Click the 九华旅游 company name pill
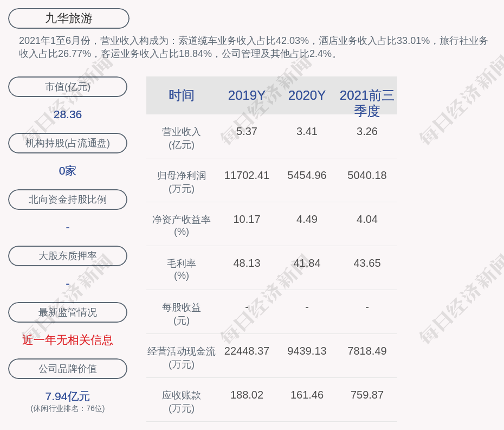 click(69, 18)
